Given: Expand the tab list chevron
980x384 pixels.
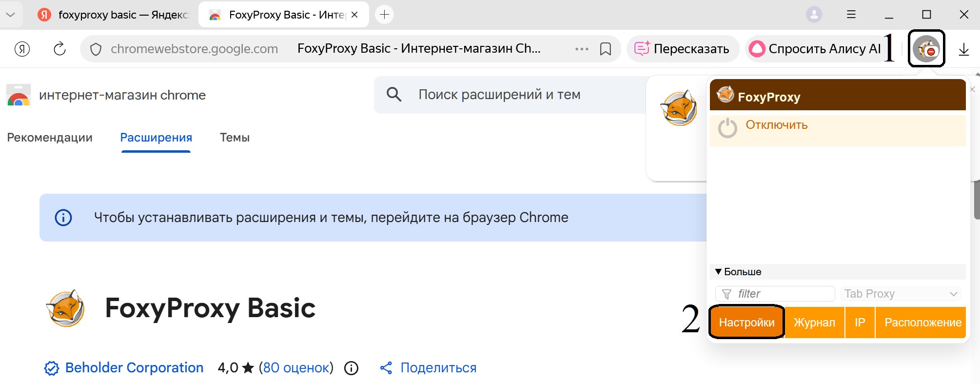Looking at the screenshot, I should click(x=10, y=15).
